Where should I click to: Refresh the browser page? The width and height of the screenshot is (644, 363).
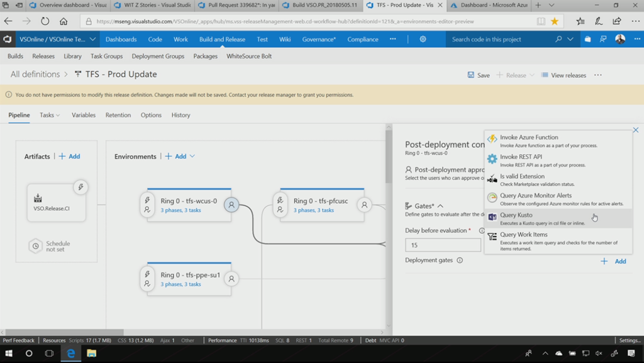pyautogui.click(x=45, y=21)
